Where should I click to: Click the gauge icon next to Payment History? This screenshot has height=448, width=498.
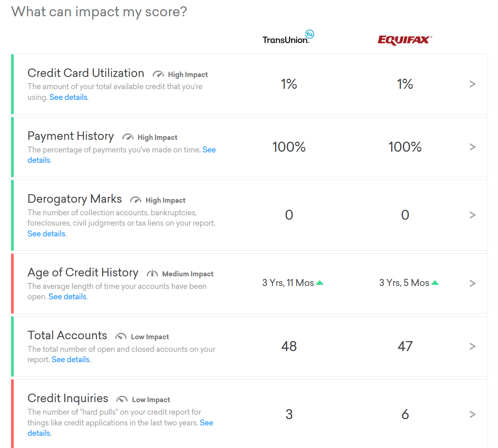(x=128, y=137)
